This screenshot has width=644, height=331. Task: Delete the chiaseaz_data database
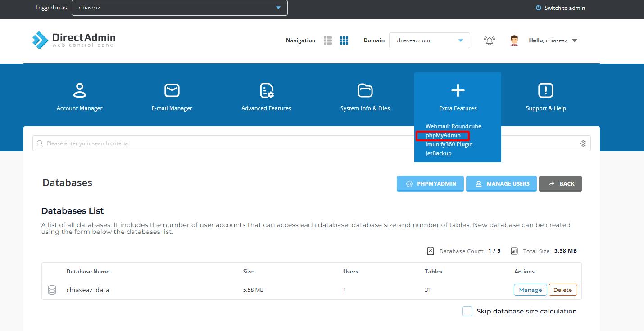562,290
